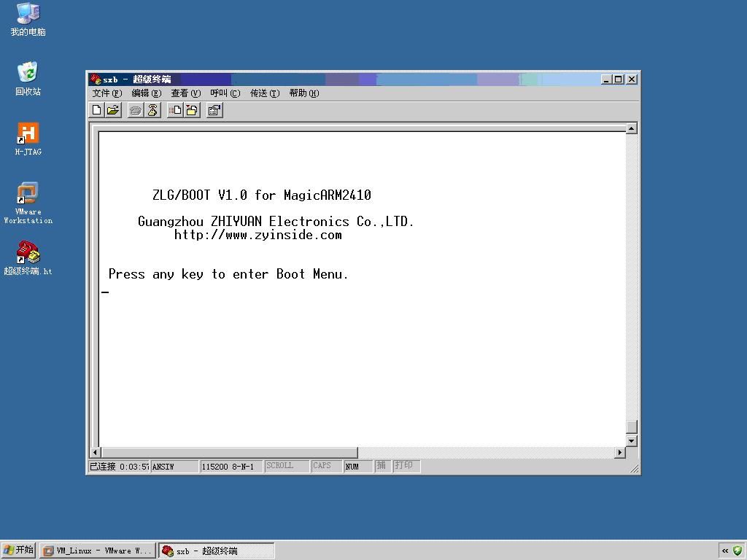The width and height of the screenshot is (747, 560).
Task: Click the Properties toolbar icon
Action: (x=214, y=111)
